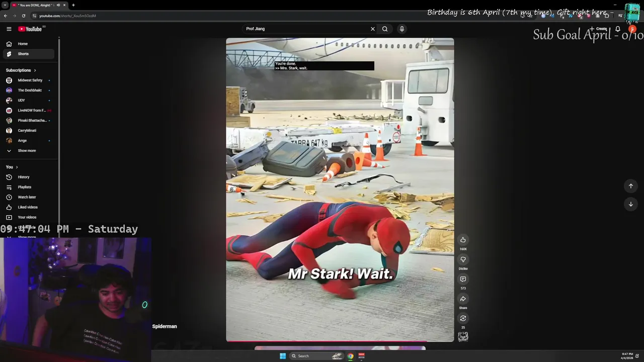Open YouTube notifications bell
Viewport: 644px width, 362px height.
(x=618, y=29)
